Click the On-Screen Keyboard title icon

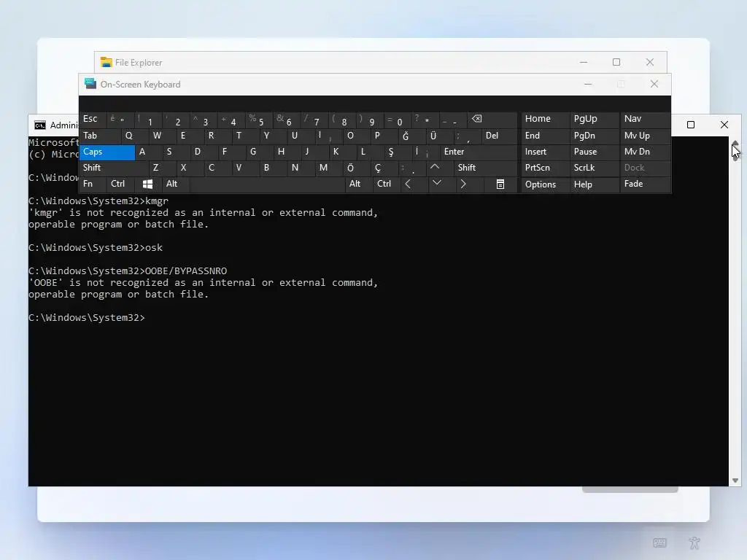tap(90, 84)
